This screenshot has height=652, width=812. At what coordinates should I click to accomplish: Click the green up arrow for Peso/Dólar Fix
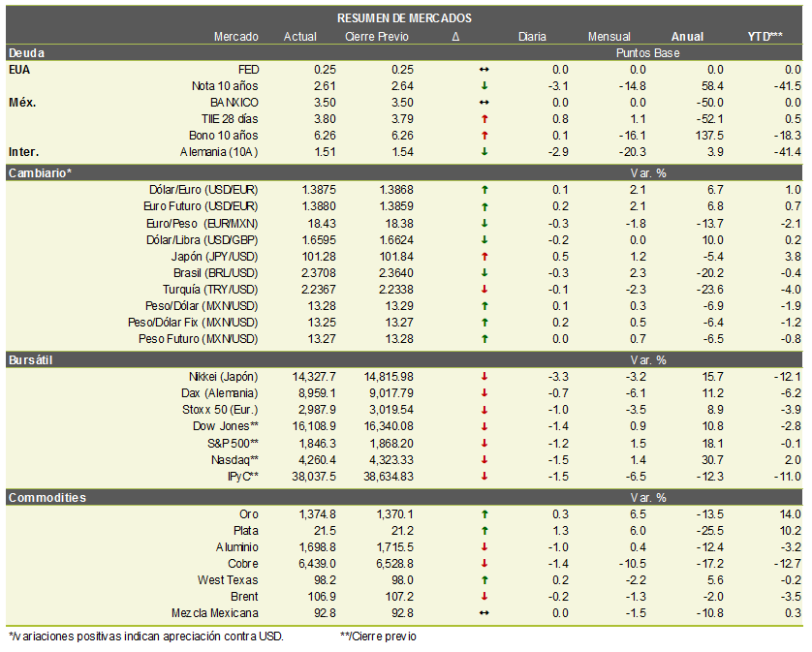[484, 322]
